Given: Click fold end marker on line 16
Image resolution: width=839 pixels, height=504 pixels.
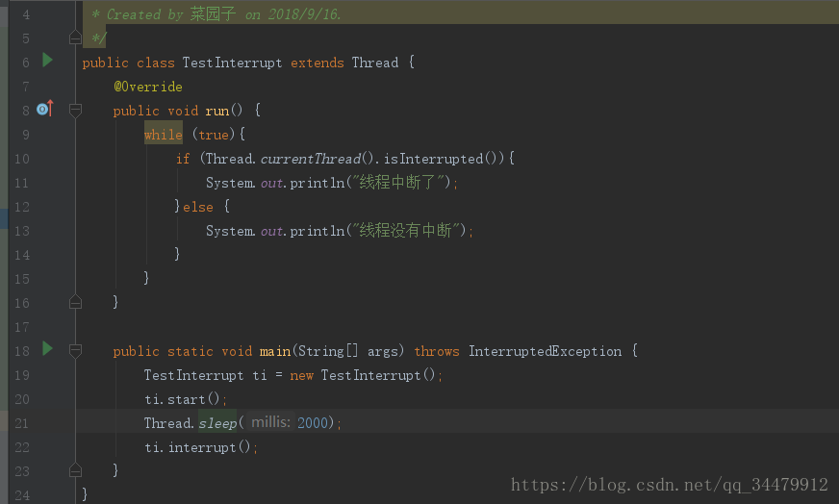Looking at the screenshot, I should click(75, 302).
